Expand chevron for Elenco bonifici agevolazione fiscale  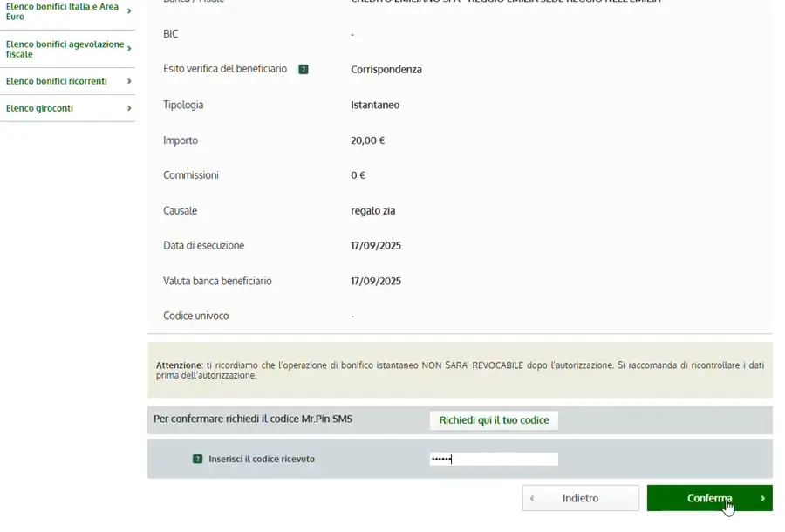[129, 49]
